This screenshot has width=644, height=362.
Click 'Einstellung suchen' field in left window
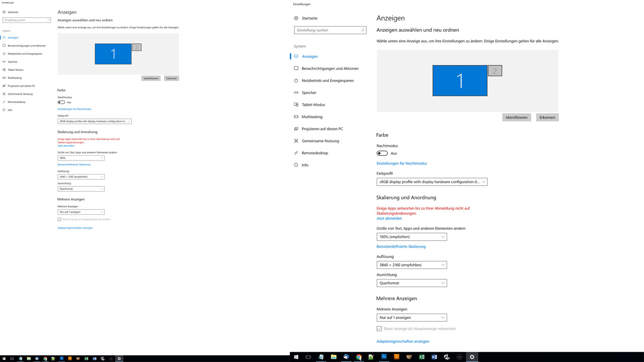(27, 20)
